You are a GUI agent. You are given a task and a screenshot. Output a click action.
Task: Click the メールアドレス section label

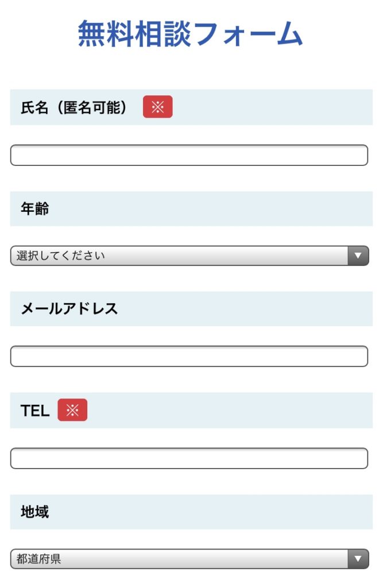tap(69, 309)
